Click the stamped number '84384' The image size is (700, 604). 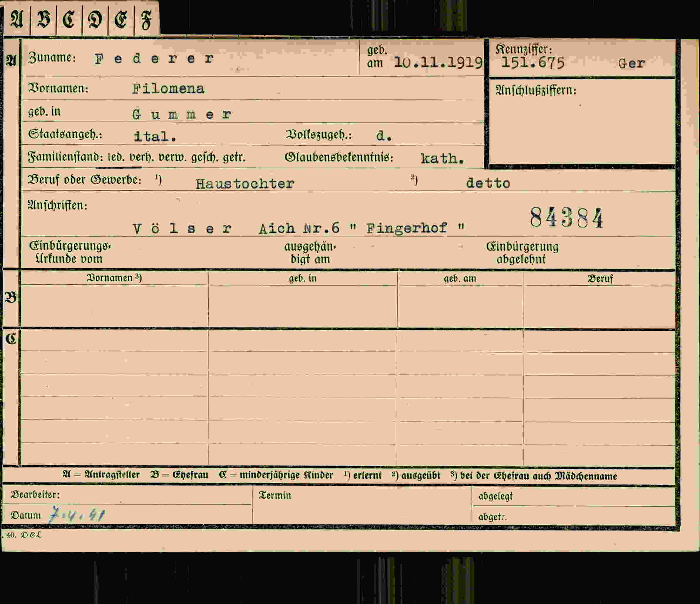pyautogui.click(x=566, y=218)
